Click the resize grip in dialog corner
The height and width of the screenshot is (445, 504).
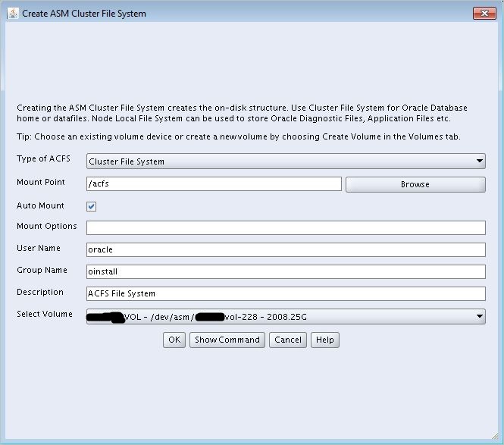coord(494,436)
